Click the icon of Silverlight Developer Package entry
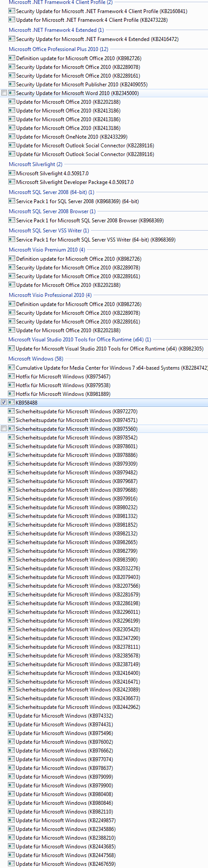Image resolution: width=208 pixels, height=868 pixels. pos(12,182)
